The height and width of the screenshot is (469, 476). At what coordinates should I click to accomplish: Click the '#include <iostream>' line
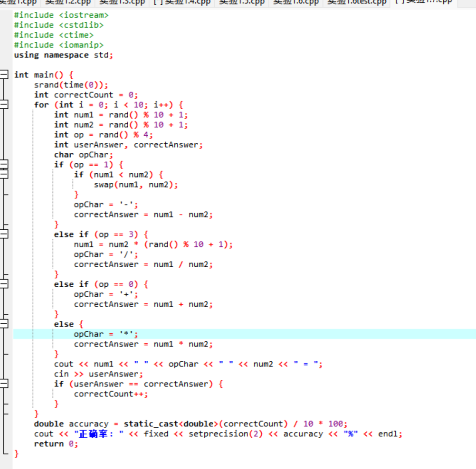61,15
